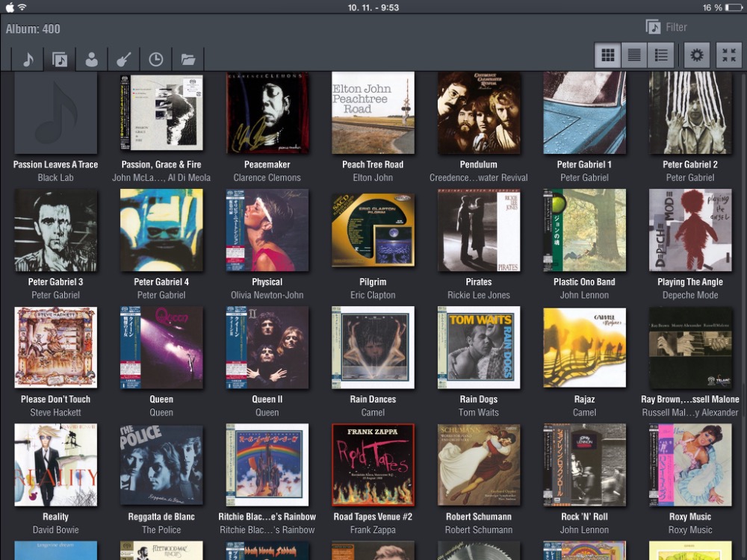Open Ray Brown, Russell Malone album cover
The image size is (747, 560).
pyautogui.click(x=690, y=347)
